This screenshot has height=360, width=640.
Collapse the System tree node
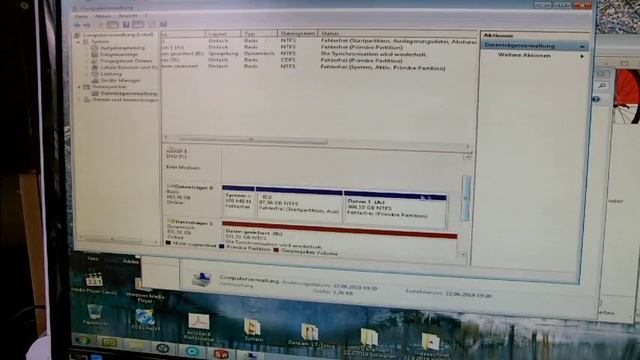(x=79, y=42)
